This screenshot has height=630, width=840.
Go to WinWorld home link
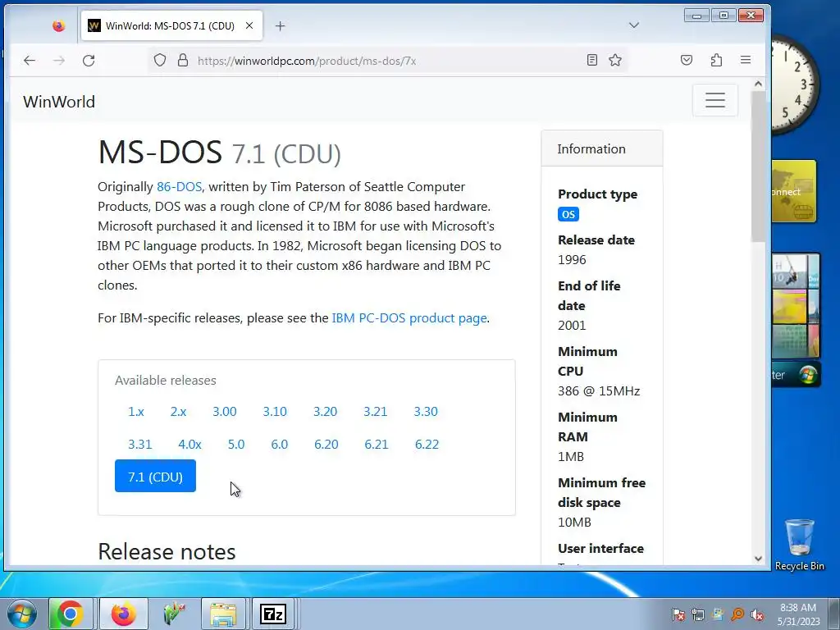pyautogui.click(x=59, y=102)
